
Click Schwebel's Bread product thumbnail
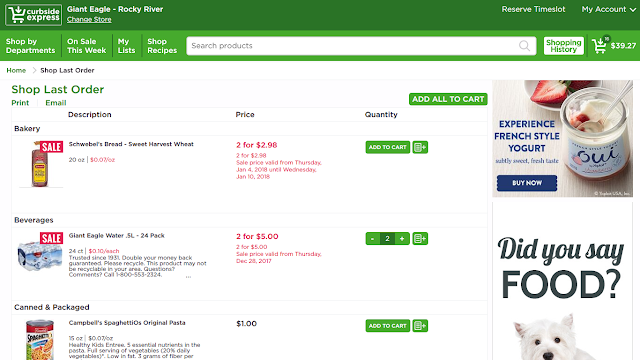[41, 164]
